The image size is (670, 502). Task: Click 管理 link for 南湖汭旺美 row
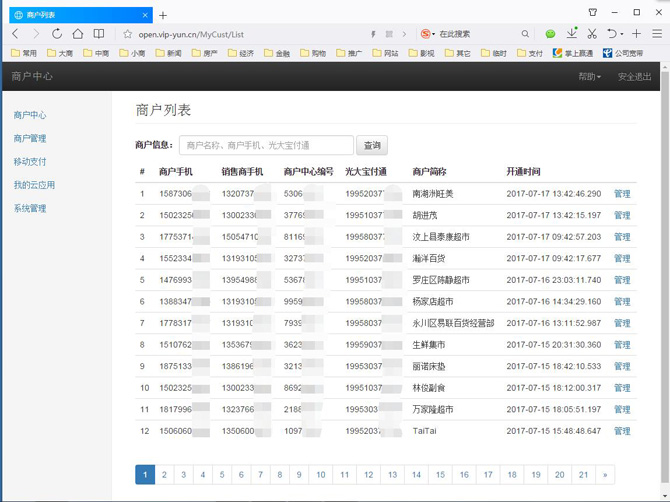coord(622,194)
